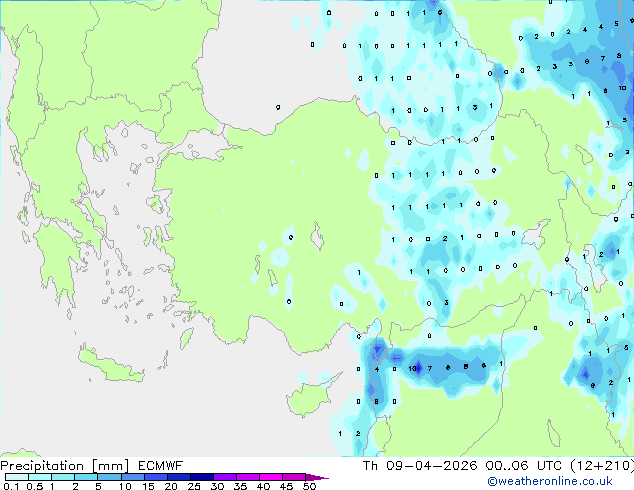Click the '35' legend value label
Image resolution: width=634 pixels, height=490 pixels.
[240, 486]
